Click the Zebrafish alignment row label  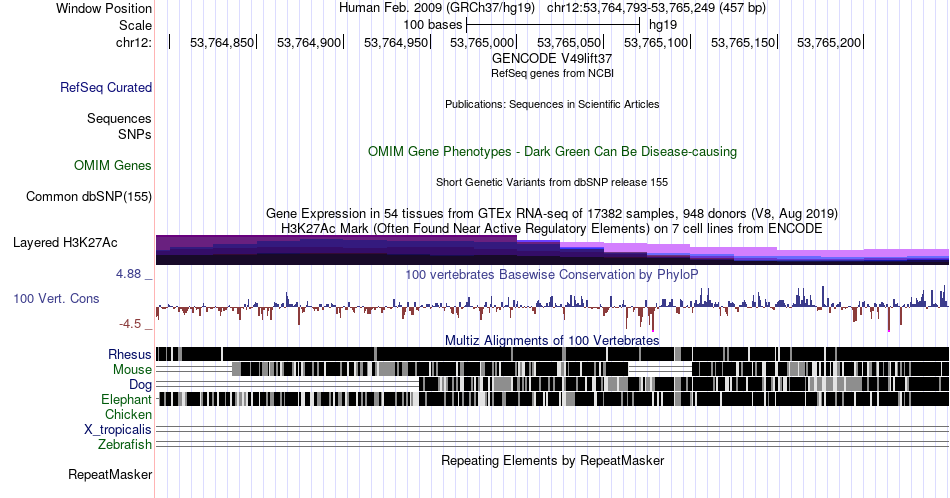tap(125, 444)
